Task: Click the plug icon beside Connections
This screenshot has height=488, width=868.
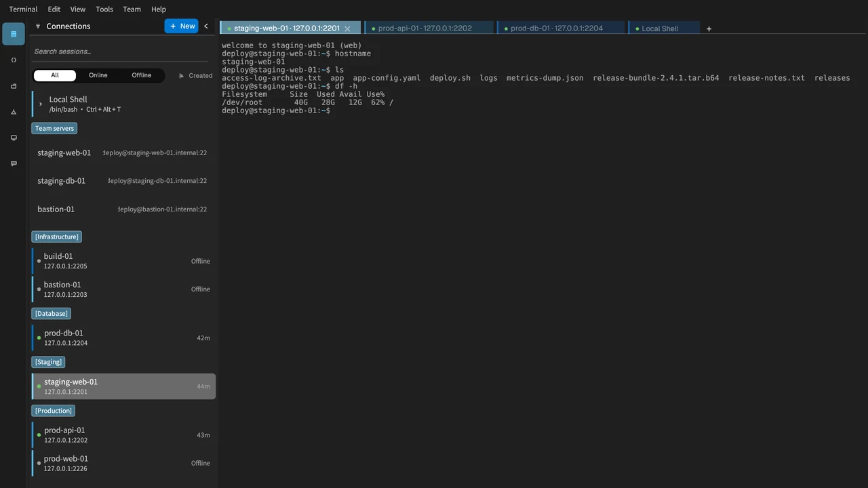Action: (38, 26)
